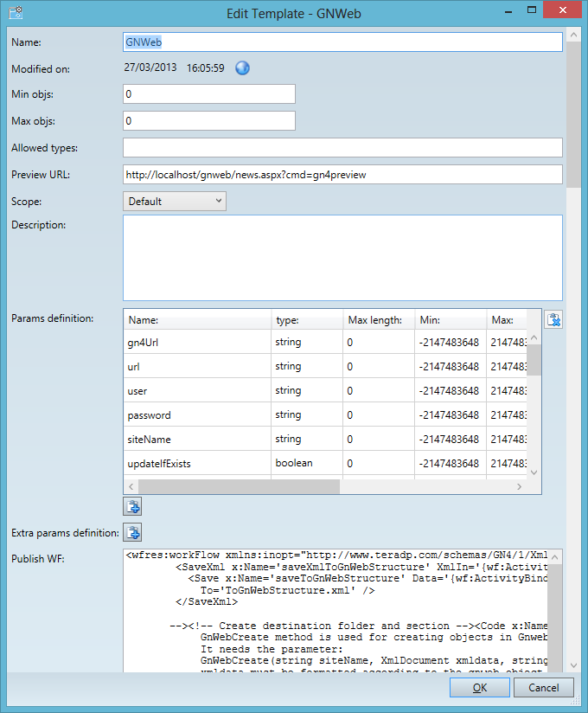
Task: Click the boolean type cell of updateIfExists
Action: coord(307,463)
